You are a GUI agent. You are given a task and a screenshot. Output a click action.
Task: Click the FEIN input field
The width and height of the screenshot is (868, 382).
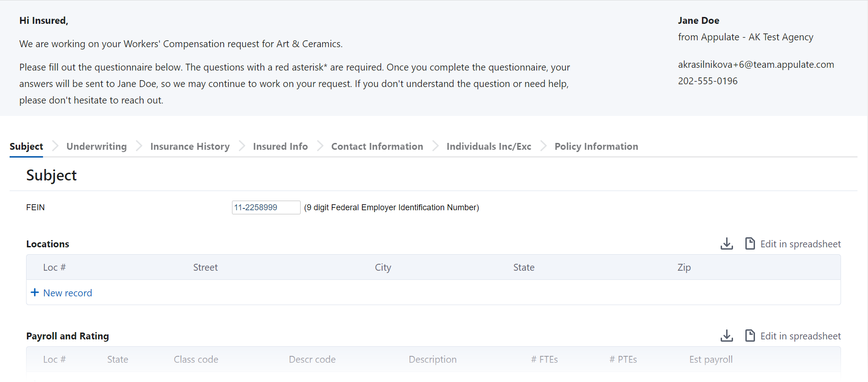click(266, 207)
